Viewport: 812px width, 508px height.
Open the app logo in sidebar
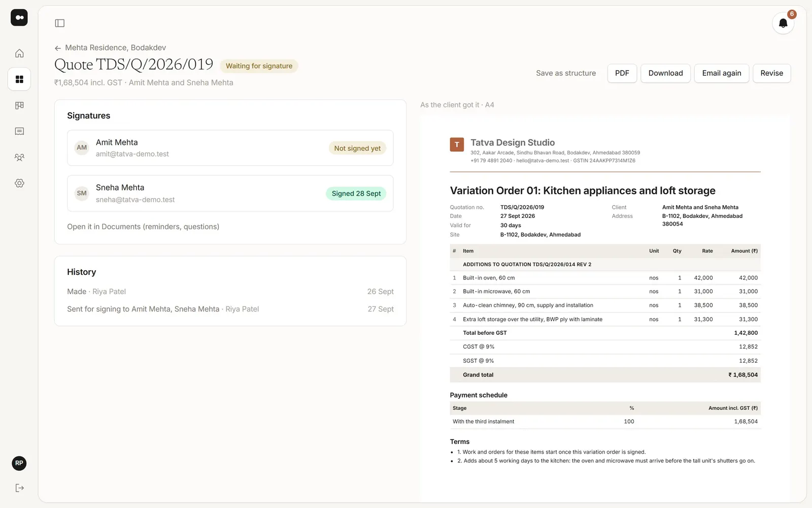point(19,17)
